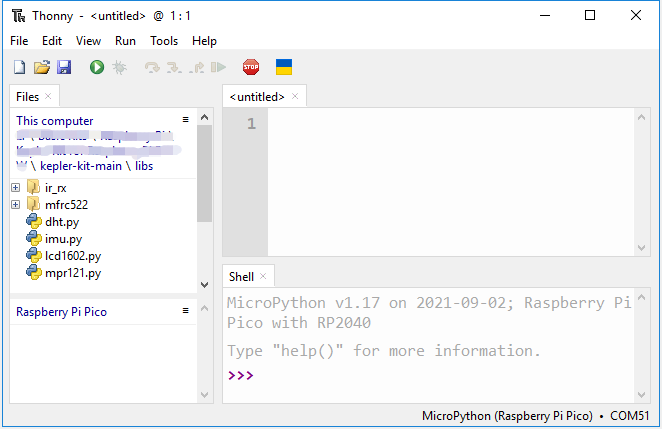Click the Ukraine flag support icon
662x429 pixels.
(x=284, y=67)
